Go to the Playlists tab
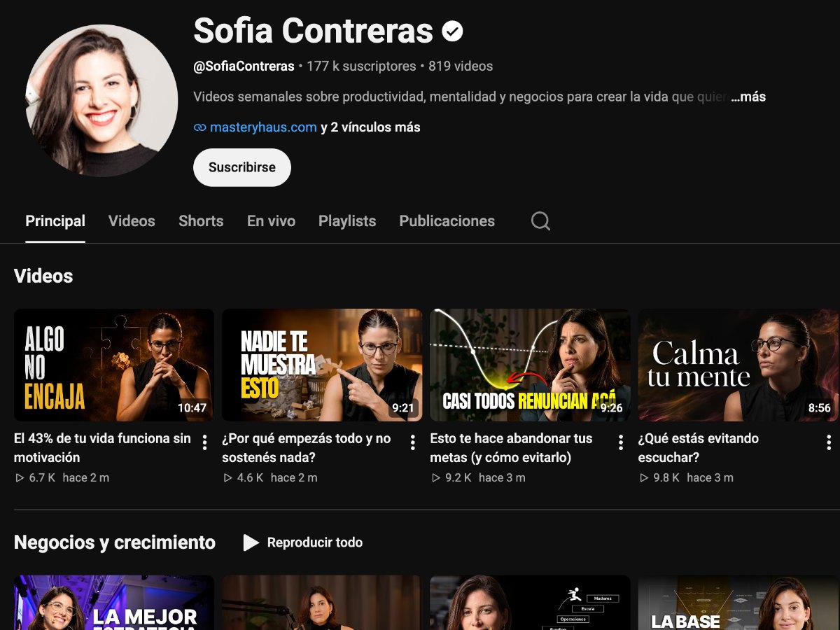Viewport: 840px width, 630px height. [347, 221]
